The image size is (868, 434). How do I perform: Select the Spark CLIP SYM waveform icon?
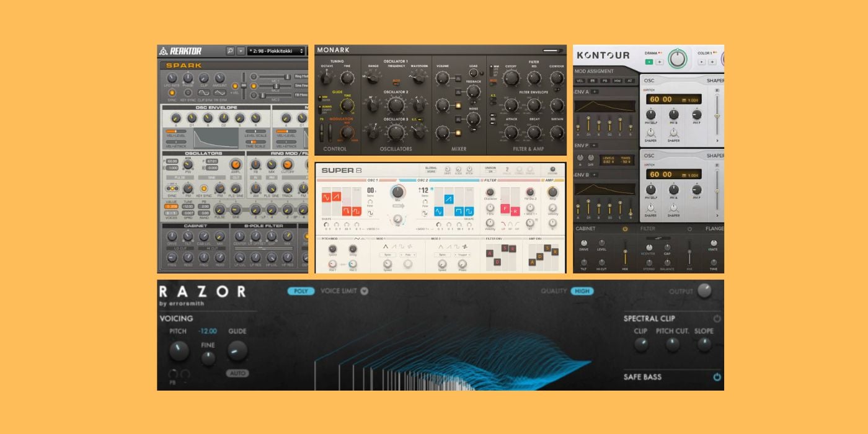point(203,92)
